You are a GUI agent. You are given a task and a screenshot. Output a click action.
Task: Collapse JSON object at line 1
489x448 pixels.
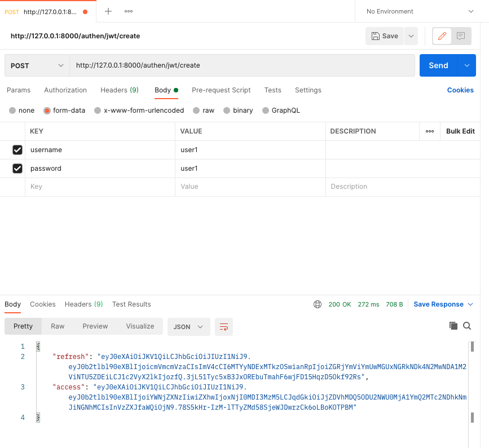tap(38, 347)
